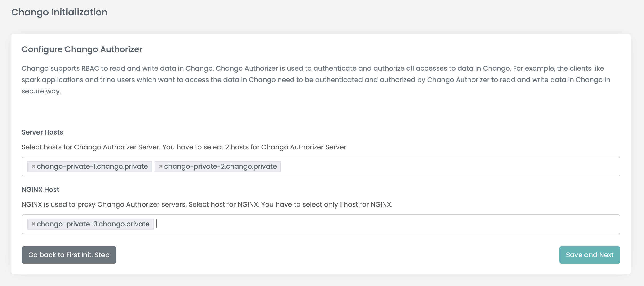Select the chango-private-2.chango.private tag label
Screen dimensions: 644x286
click(220, 166)
